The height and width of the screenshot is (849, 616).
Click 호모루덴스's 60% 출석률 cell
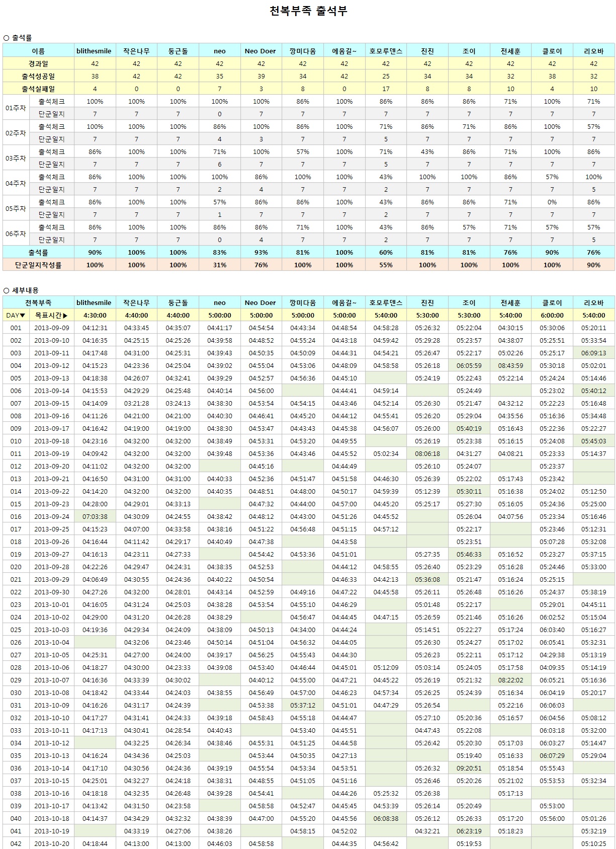click(x=386, y=253)
